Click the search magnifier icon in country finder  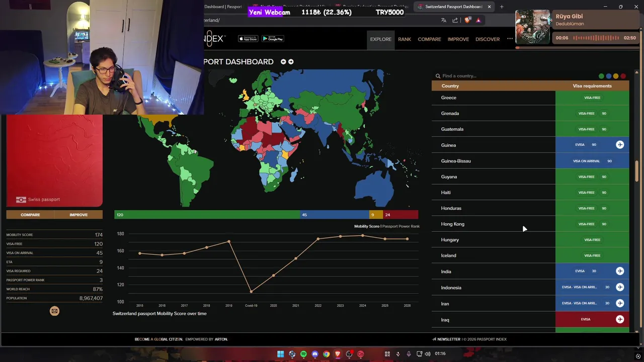pos(438,76)
